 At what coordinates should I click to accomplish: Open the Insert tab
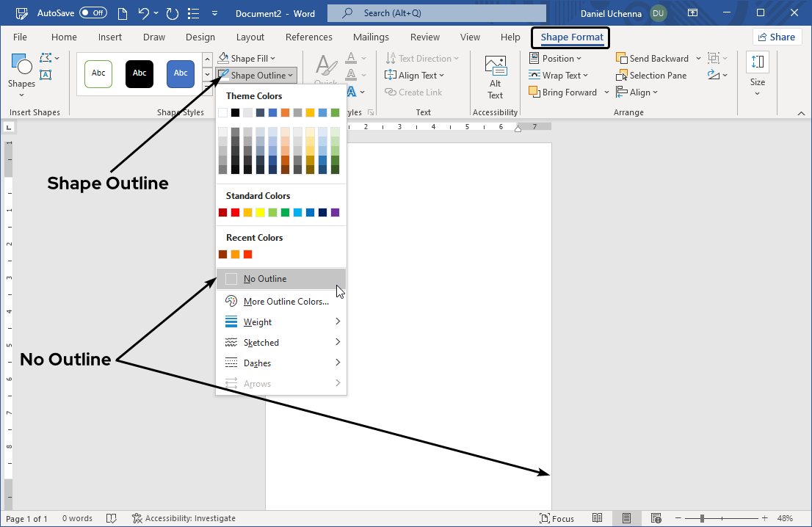tap(110, 37)
